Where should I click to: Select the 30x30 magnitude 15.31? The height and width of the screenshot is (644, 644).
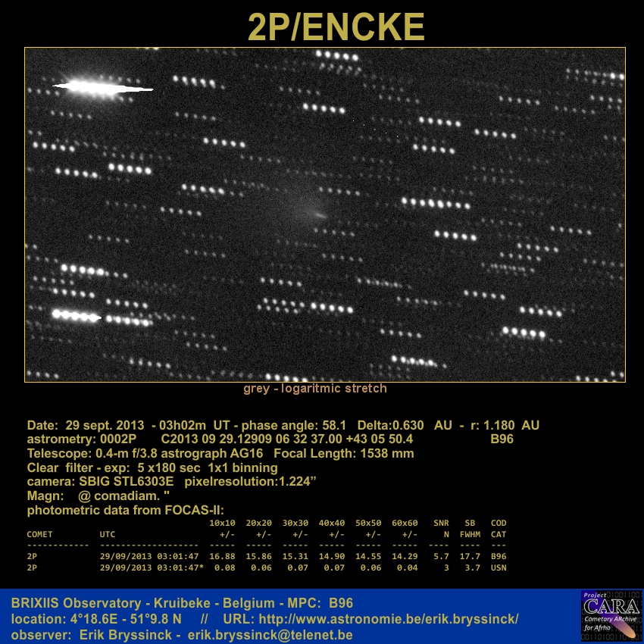coord(295,557)
